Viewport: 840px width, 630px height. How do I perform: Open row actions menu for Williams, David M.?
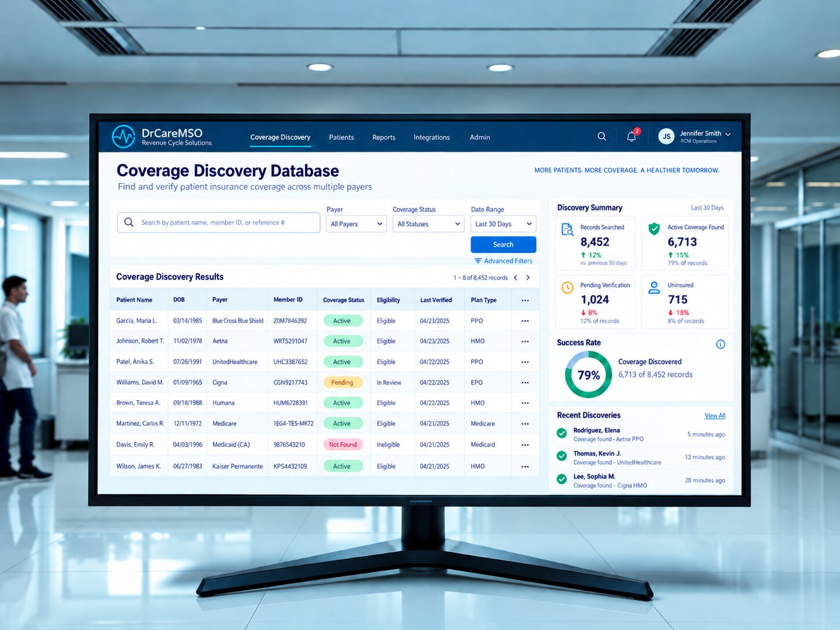tap(525, 383)
